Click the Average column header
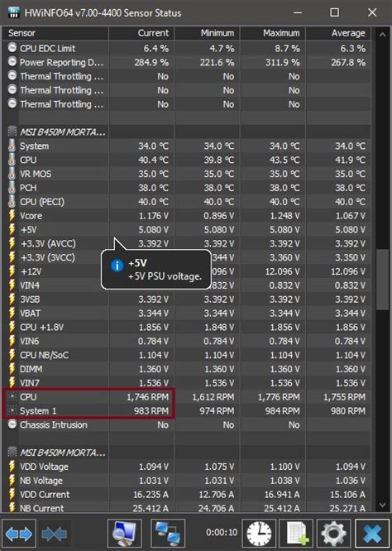The width and height of the screenshot is (392, 551). click(x=338, y=33)
